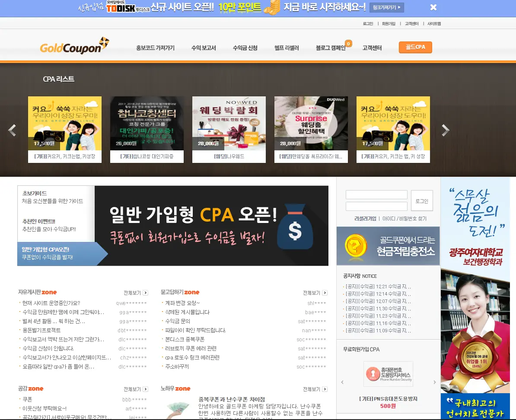The width and height of the screenshot is (516, 420).
Task: Click the orange 골드CPA button
Action: [415, 48]
